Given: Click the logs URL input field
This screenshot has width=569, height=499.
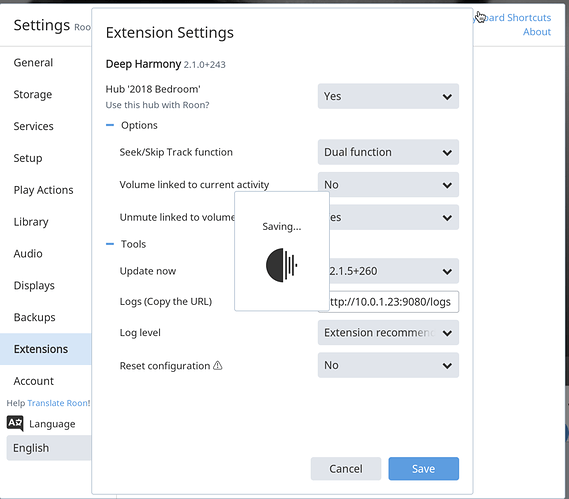Looking at the screenshot, I should tap(394, 302).
